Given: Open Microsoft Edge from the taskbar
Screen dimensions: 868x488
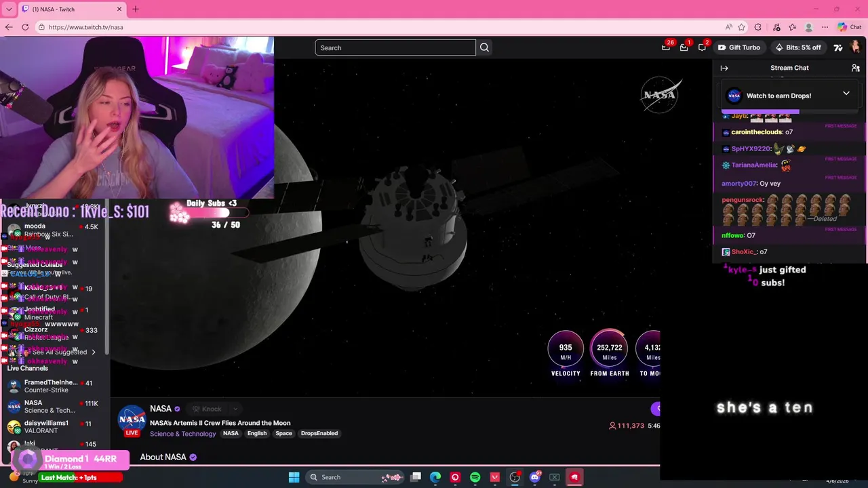Looking at the screenshot, I should [x=435, y=477].
